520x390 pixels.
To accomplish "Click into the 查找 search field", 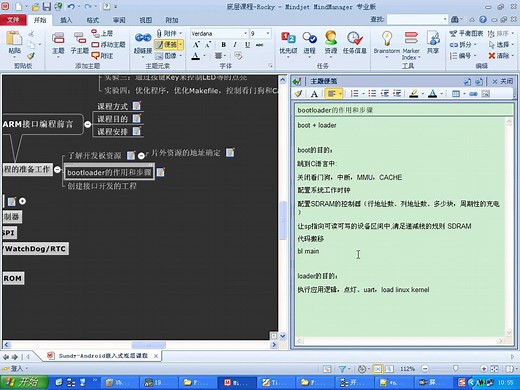I will 414,19.
